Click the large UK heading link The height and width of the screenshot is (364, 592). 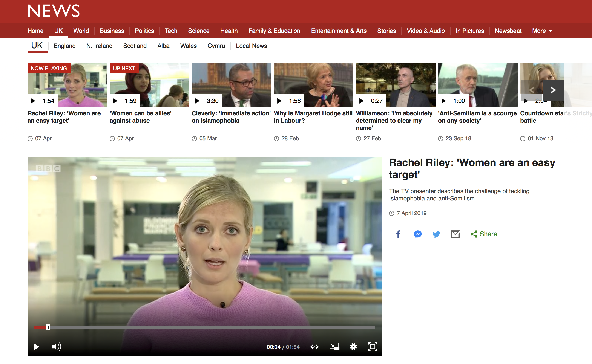pos(37,45)
